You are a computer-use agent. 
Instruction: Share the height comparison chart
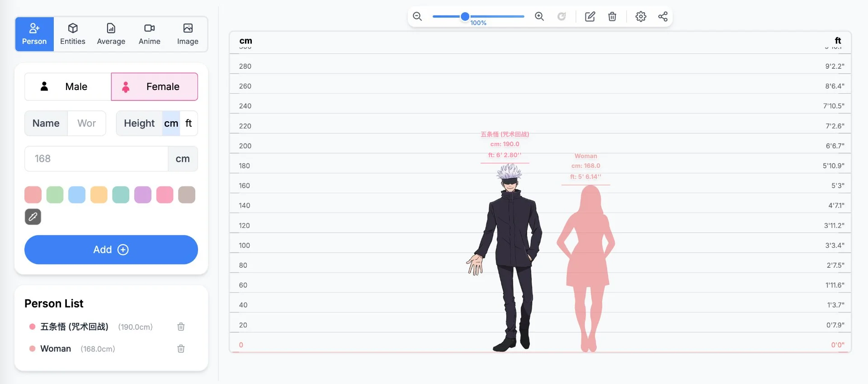tap(663, 17)
